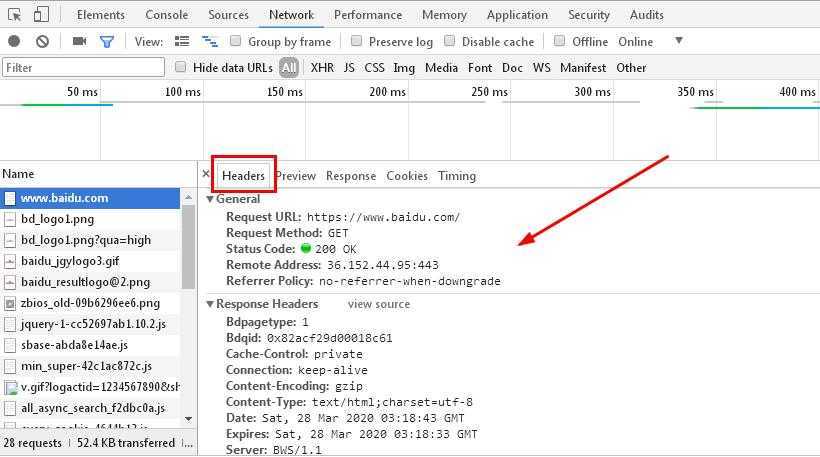Select baidu_jgylogo3.gif request
The width and height of the screenshot is (820, 457).
coord(90,261)
